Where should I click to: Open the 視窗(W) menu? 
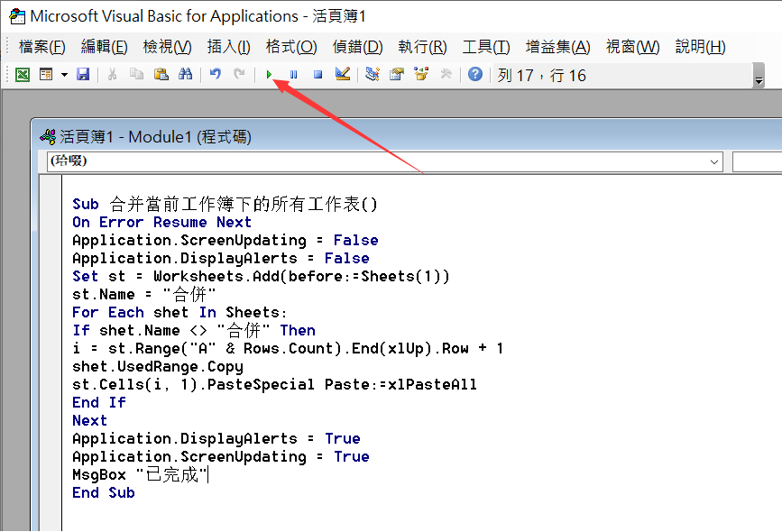click(633, 47)
